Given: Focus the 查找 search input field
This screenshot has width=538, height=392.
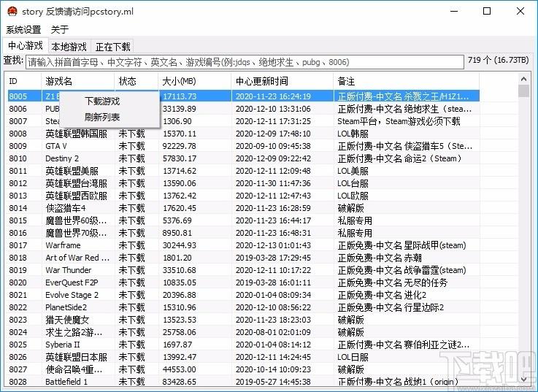Looking at the screenshot, I should (245, 62).
